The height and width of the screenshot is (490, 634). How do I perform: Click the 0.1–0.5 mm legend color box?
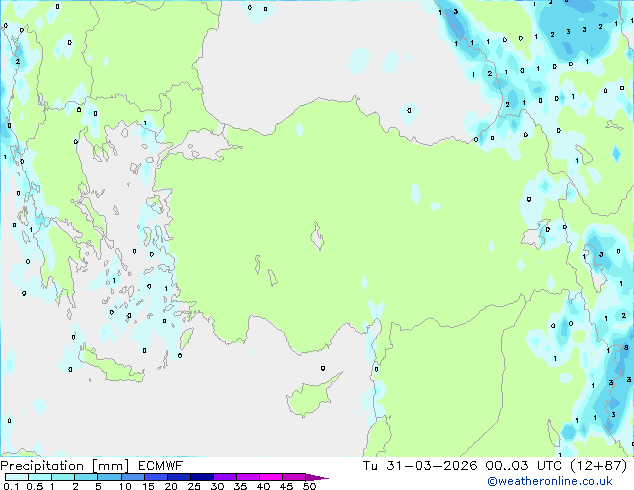point(17,477)
